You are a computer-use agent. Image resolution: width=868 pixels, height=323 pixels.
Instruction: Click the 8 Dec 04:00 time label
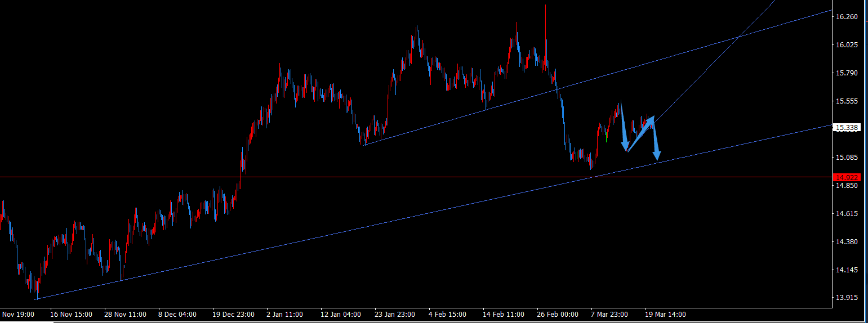[177, 315]
